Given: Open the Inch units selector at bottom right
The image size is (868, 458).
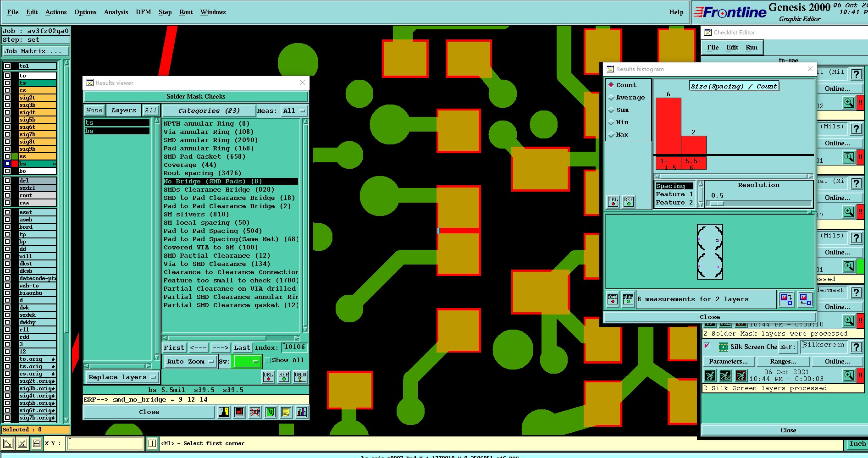Looking at the screenshot, I should (857, 443).
